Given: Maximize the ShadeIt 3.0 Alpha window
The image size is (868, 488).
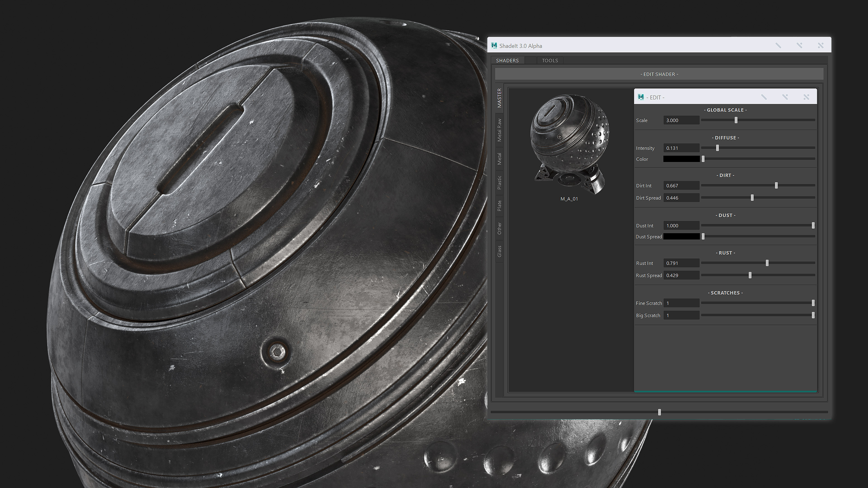Looking at the screenshot, I should 799,45.
